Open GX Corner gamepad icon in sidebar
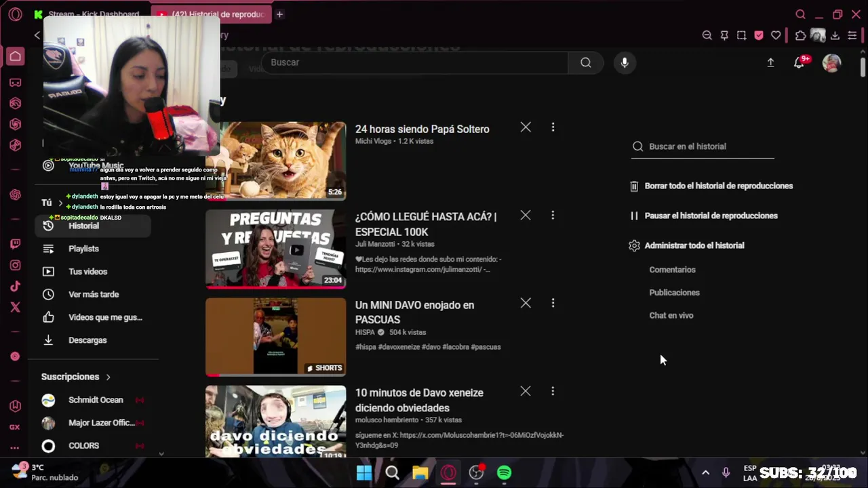 click(15, 83)
